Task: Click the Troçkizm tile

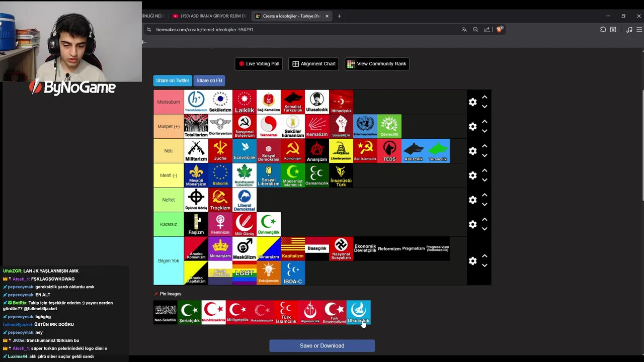Action: [x=220, y=200]
